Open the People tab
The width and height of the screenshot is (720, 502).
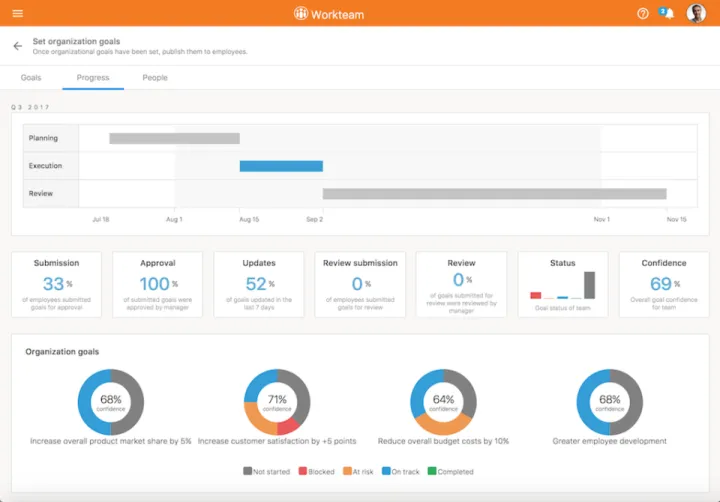coord(155,78)
